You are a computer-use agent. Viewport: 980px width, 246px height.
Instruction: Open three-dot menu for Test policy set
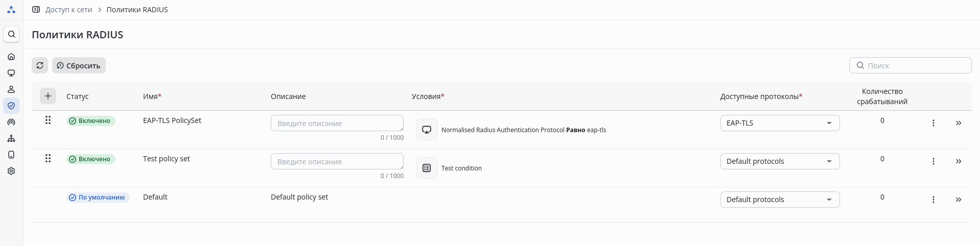(934, 161)
